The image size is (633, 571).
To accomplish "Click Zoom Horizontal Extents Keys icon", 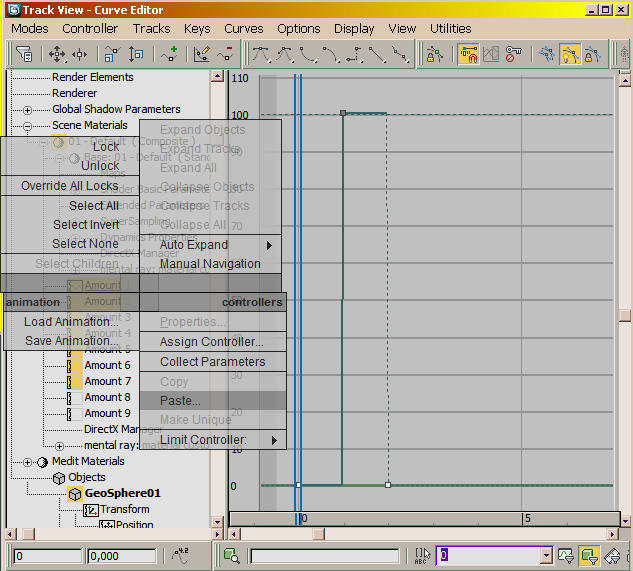I will pos(566,556).
